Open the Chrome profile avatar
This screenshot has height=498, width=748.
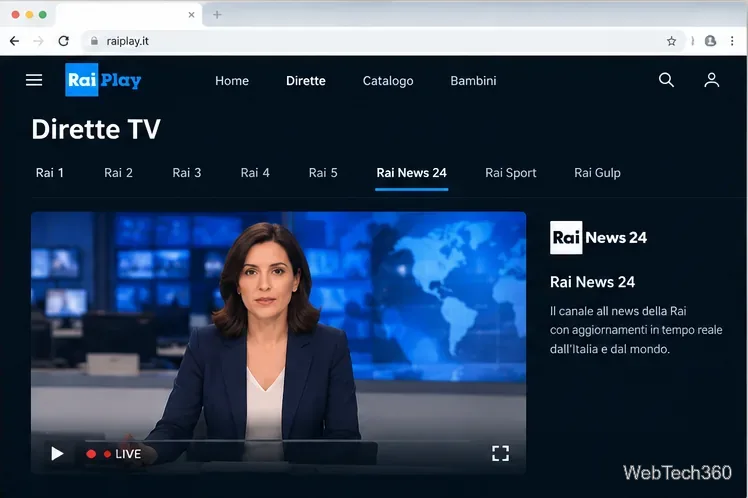710,41
